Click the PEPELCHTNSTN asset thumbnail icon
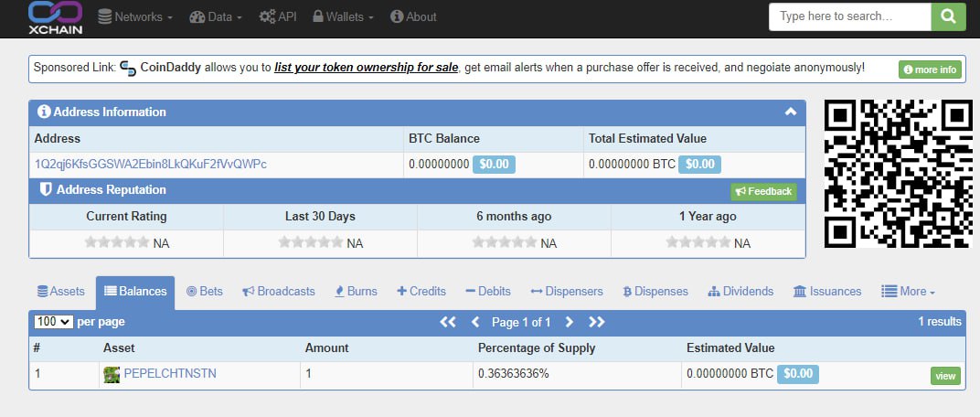The image size is (980, 417). pyautogui.click(x=112, y=375)
